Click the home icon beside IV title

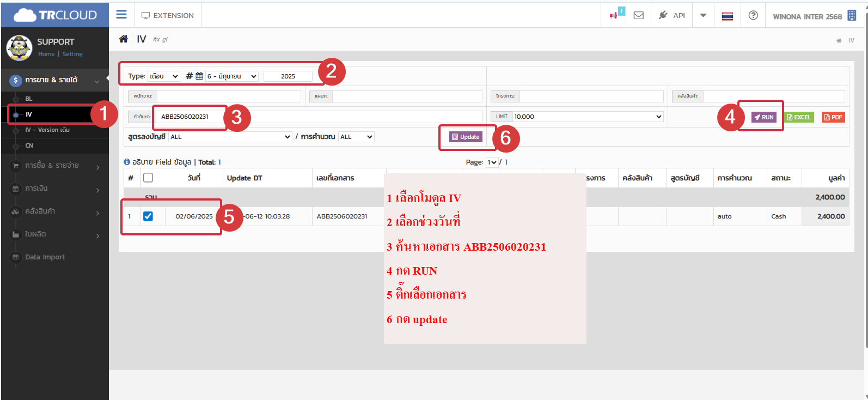tap(124, 39)
